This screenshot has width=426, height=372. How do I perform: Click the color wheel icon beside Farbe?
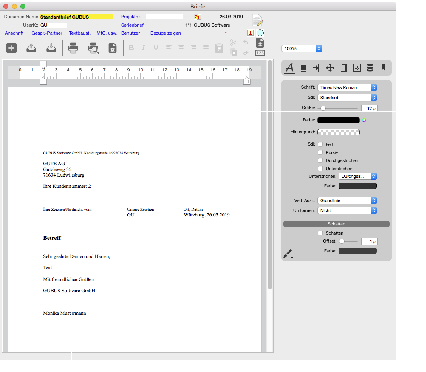click(x=364, y=120)
